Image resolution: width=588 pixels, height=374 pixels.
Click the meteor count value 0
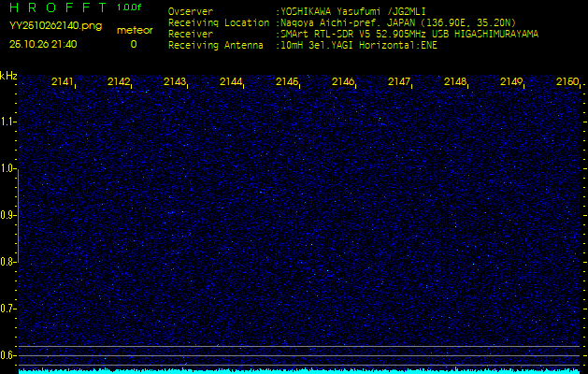pyautogui.click(x=133, y=44)
